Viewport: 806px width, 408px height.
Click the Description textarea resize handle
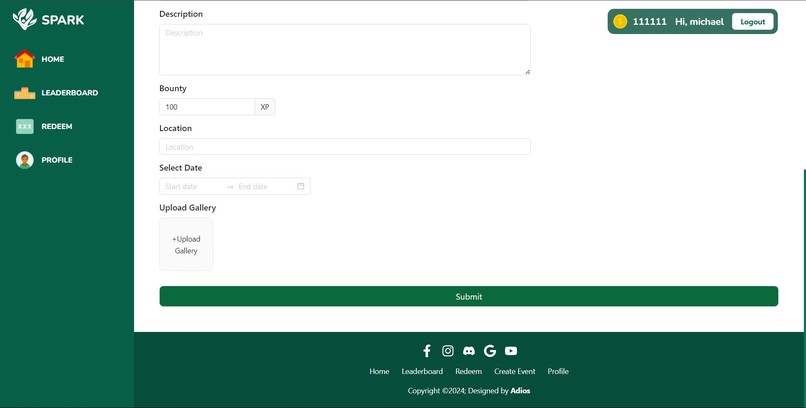(x=527, y=72)
